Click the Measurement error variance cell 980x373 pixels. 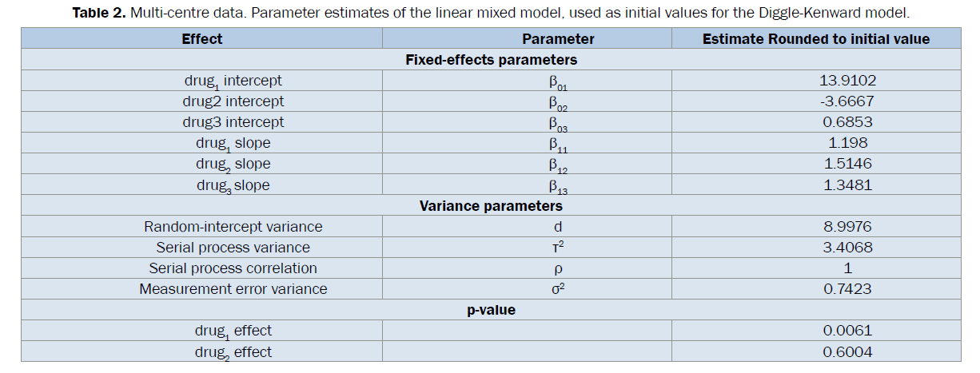point(233,289)
